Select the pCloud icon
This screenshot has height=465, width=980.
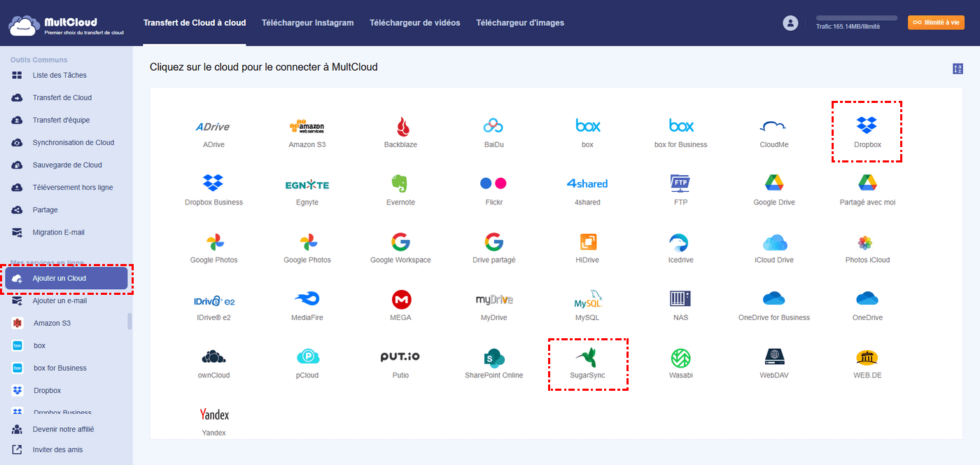coord(307,357)
